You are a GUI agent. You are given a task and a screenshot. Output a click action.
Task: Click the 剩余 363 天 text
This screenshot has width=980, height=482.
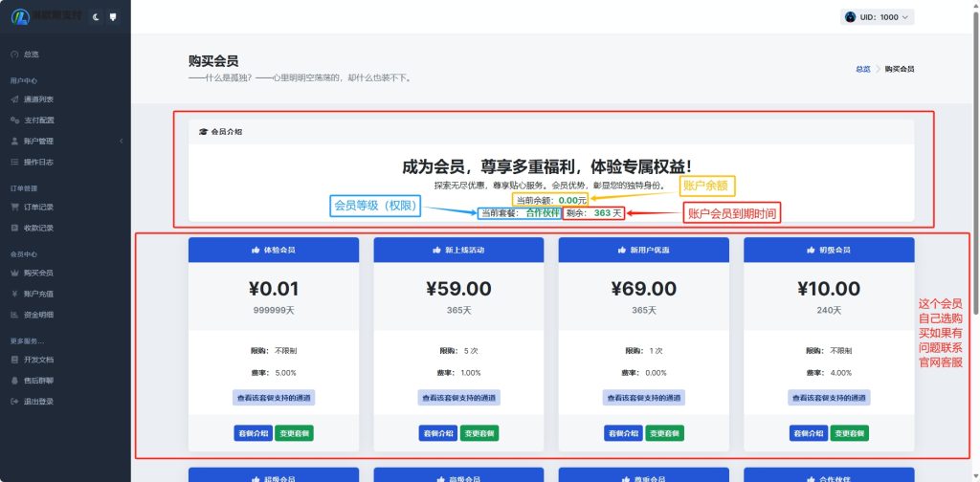(x=593, y=213)
